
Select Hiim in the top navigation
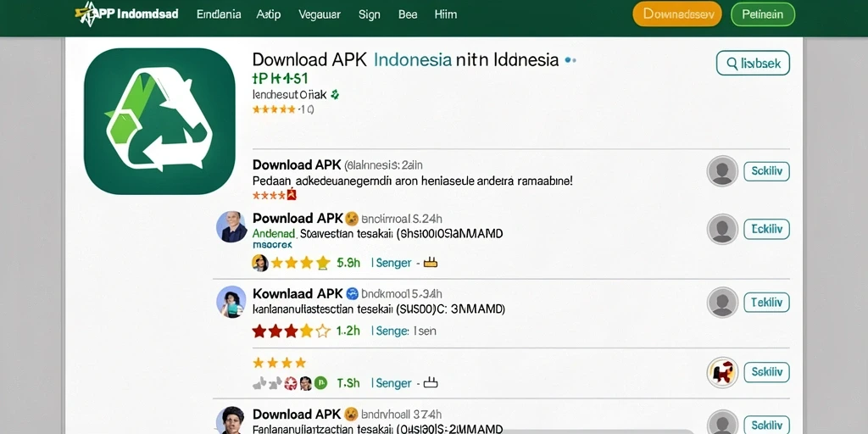446,14
